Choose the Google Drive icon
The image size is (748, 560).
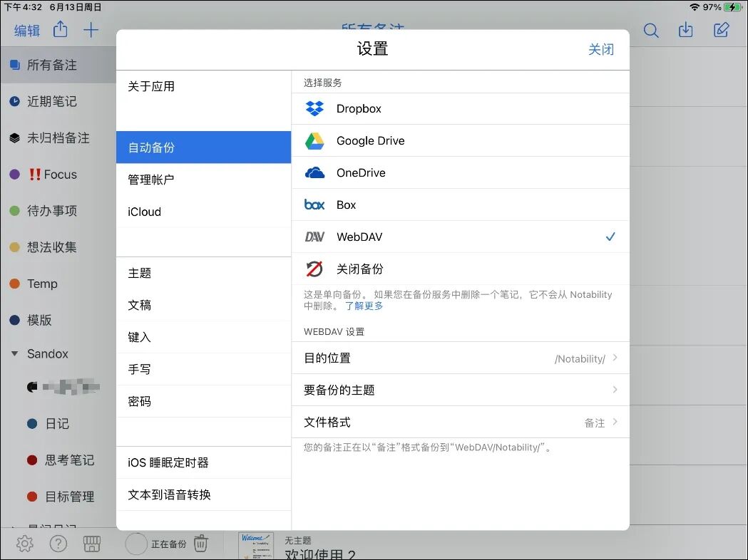(314, 140)
